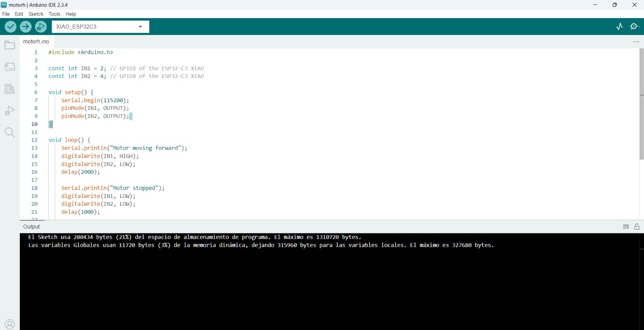
Task: Open the Tools menu
Action: [54, 14]
